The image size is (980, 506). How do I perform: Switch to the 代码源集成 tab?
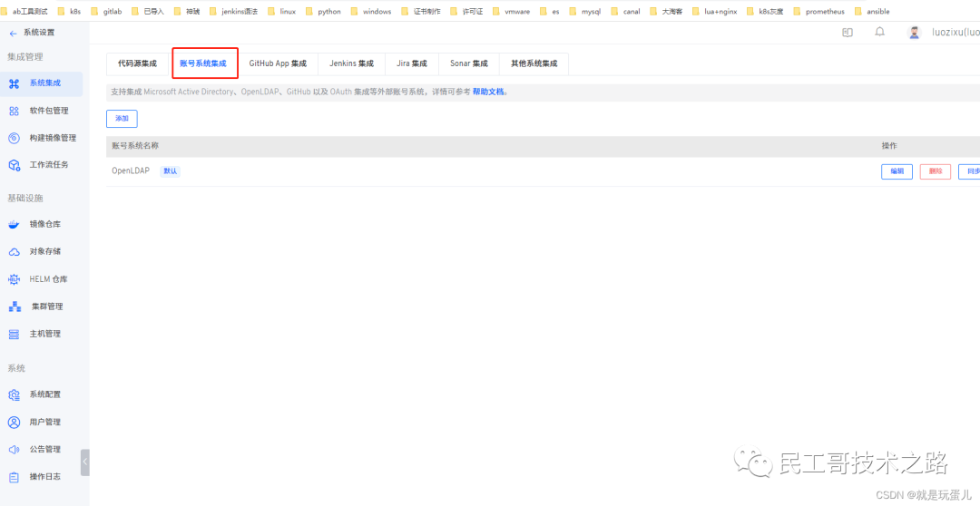(137, 63)
